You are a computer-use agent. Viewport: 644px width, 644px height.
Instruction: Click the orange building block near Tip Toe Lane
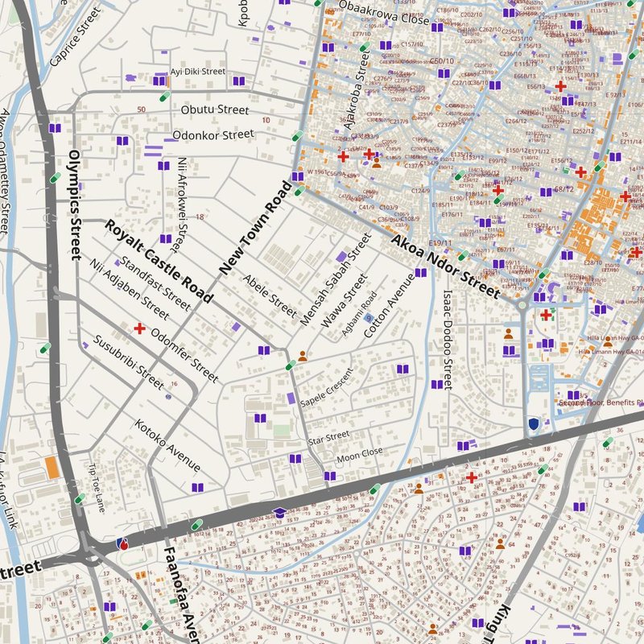52,468
